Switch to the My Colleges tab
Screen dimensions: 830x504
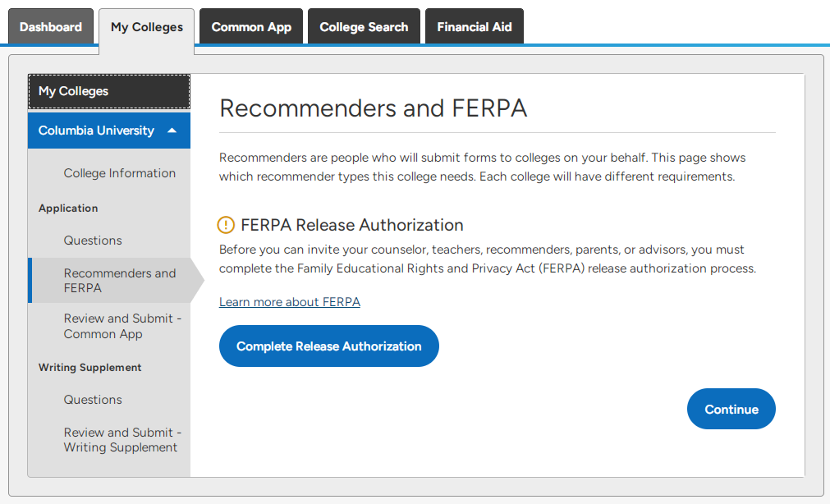click(x=147, y=28)
